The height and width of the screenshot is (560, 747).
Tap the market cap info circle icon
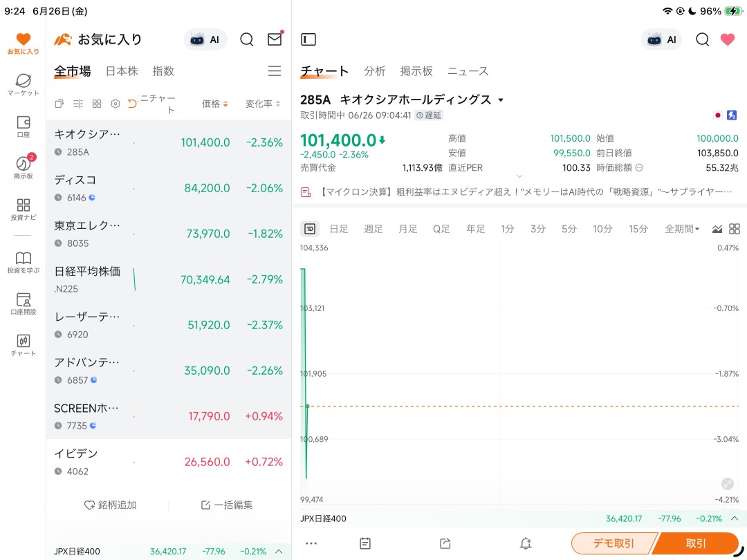tap(639, 167)
